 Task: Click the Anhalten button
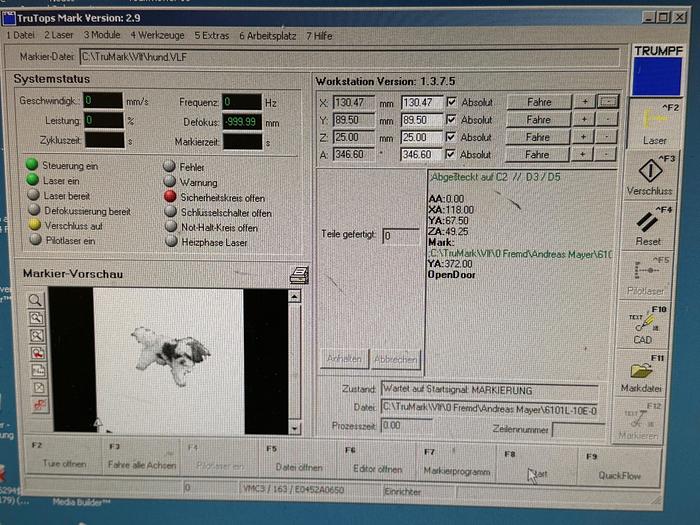pyautogui.click(x=344, y=358)
